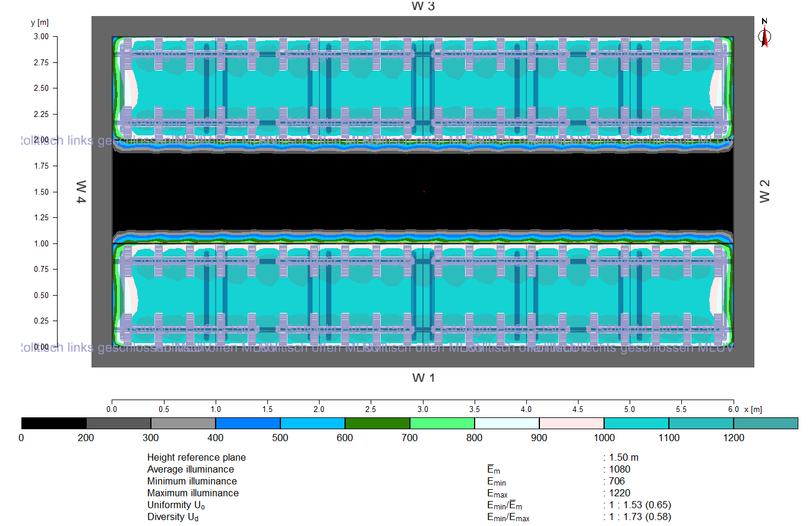The image size is (812, 526).
Task: Click the 3.0 tick on the x axis
Action: click(x=423, y=410)
